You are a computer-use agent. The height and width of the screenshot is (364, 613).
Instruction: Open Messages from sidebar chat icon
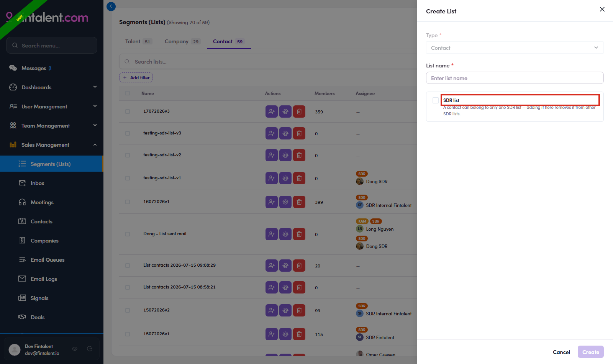(13, 68)
